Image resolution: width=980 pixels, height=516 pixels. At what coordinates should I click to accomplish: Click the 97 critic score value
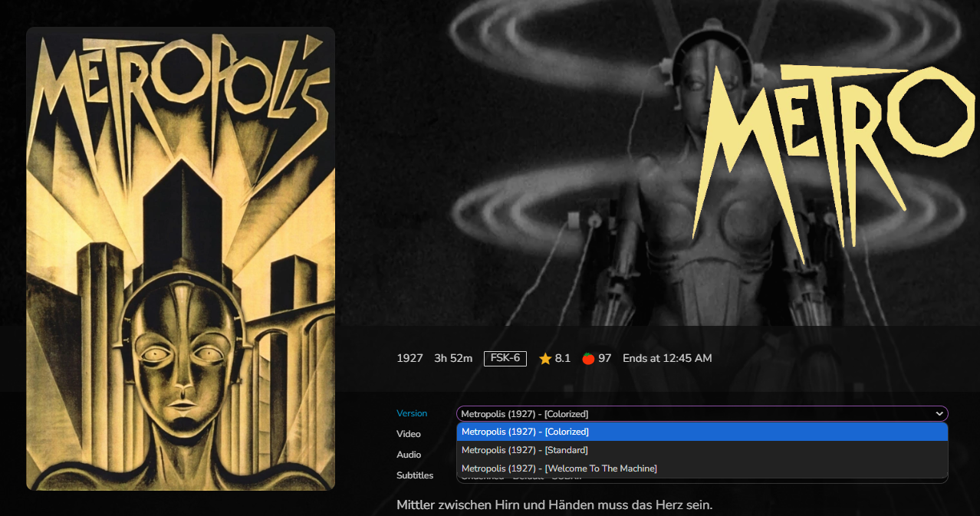click(605, 358)
